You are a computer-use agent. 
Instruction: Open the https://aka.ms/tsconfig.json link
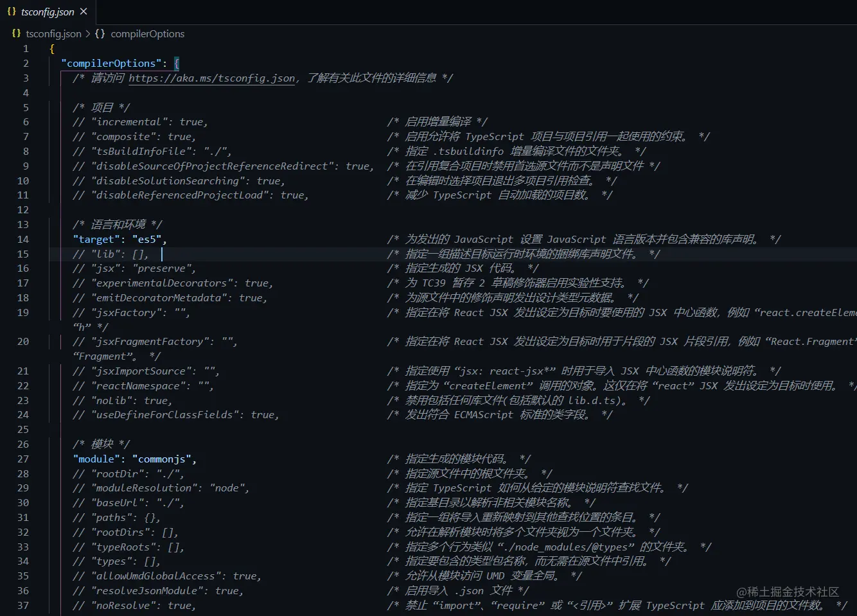pos(212,78)
